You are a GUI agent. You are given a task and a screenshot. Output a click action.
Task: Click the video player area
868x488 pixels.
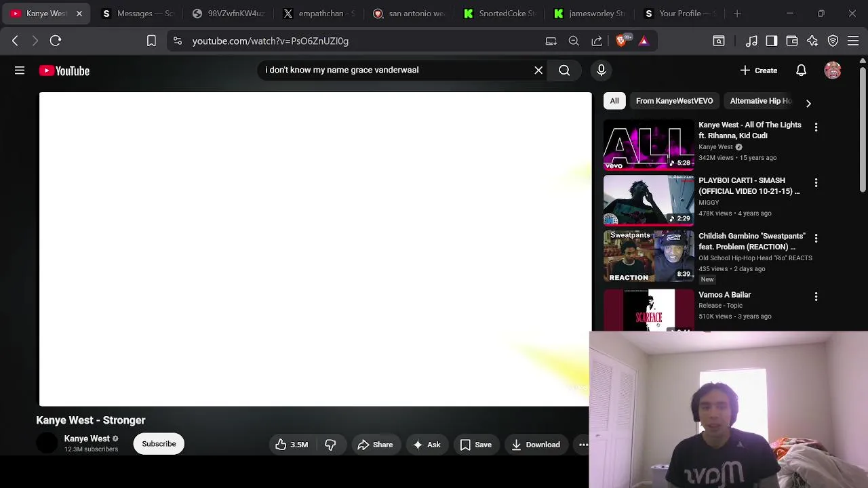(315, 249)
